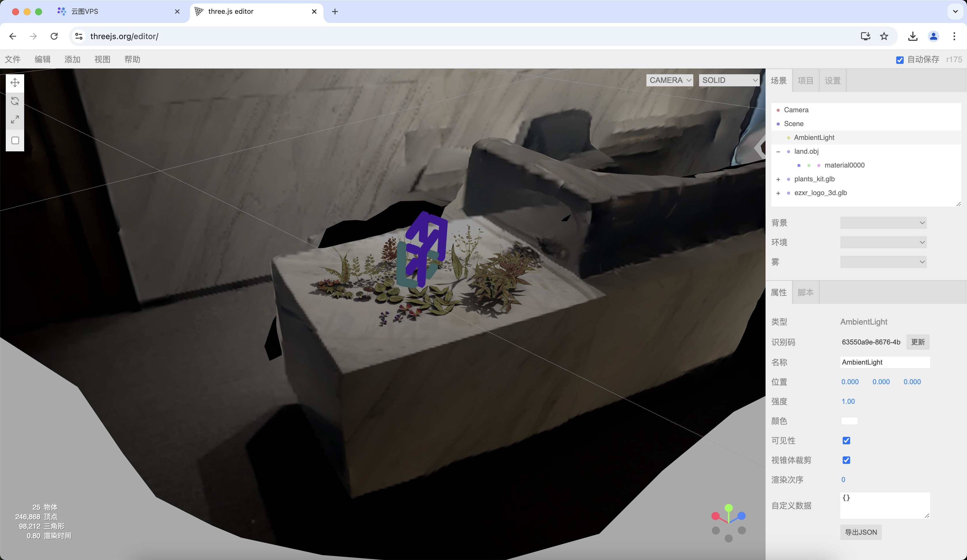The image size is (967, 560).
Task: Select Camera in the scene outliner
Action: [866, 110]
